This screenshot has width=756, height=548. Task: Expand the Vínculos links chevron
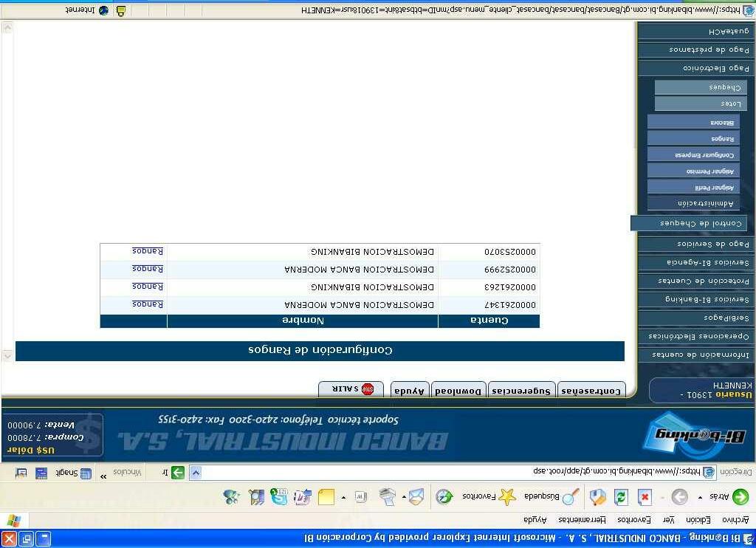pos(103,475)
